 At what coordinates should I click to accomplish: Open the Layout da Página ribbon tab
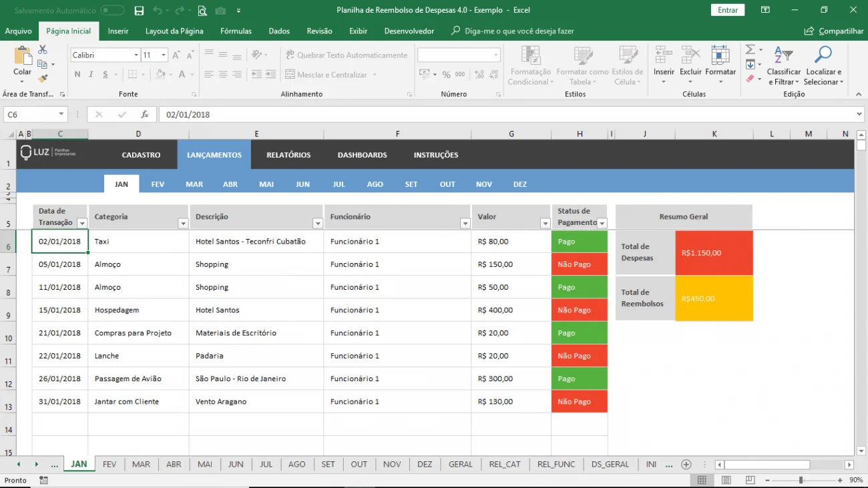(x=174, y=31)
